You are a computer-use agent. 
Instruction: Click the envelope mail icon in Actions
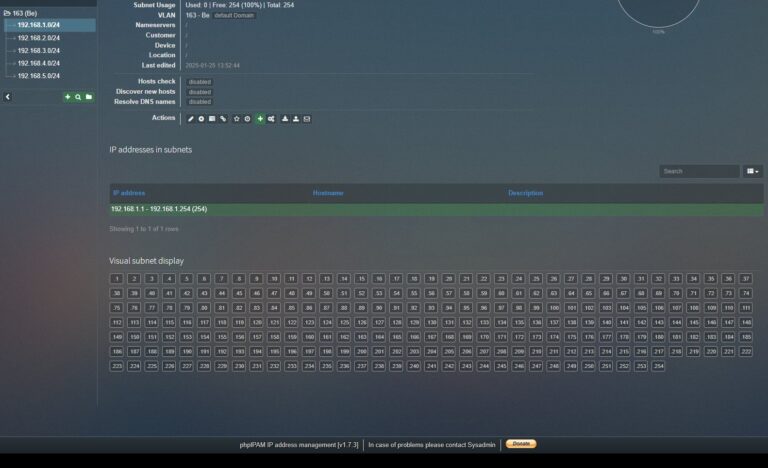point(307,119)
